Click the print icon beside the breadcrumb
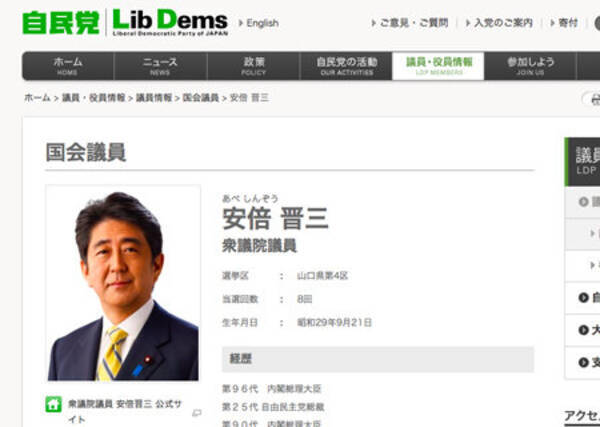Screen dimensions: 600x427 pyautogui.click(x=595, y=99)
